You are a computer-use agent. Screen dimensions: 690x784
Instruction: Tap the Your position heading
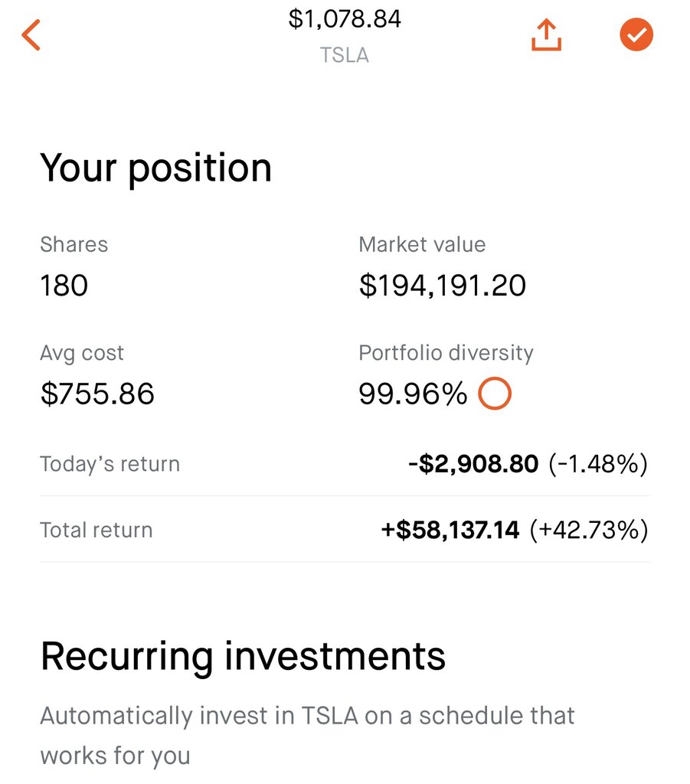[x=155, y=168]
